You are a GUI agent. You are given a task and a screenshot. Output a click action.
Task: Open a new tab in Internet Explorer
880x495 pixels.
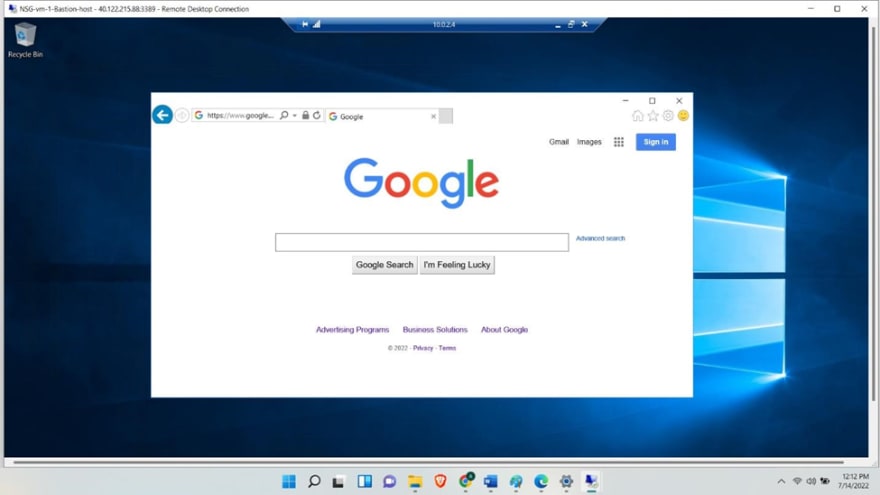(446, 116)
